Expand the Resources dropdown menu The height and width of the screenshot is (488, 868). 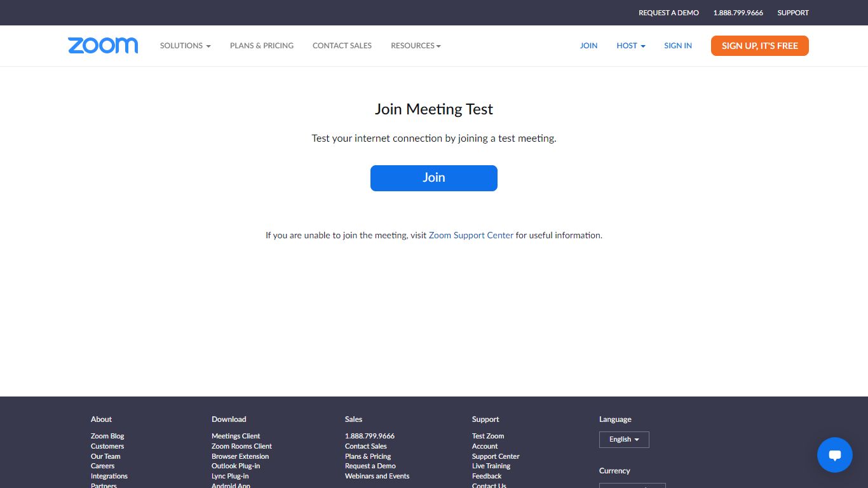[x=416, y=46]
